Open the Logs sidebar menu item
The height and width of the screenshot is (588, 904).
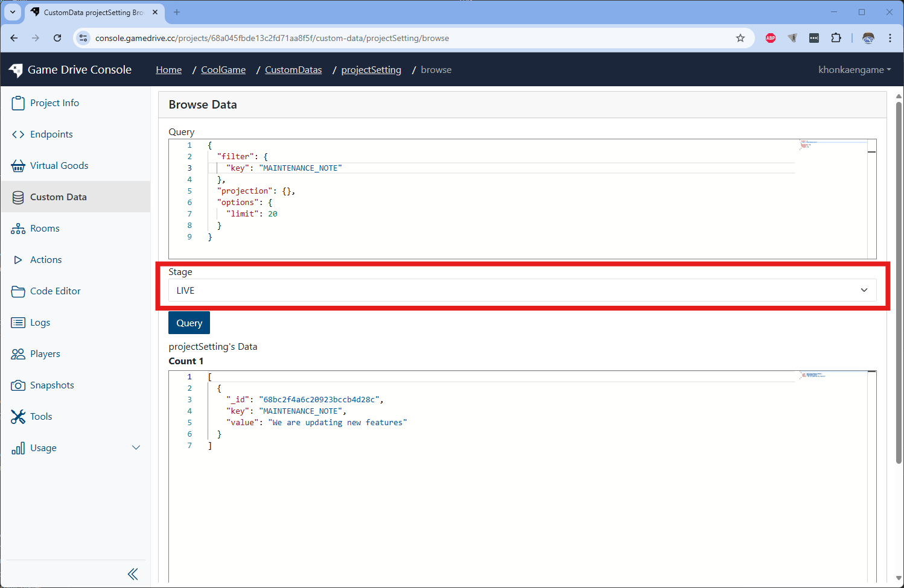tap(40, 323)
